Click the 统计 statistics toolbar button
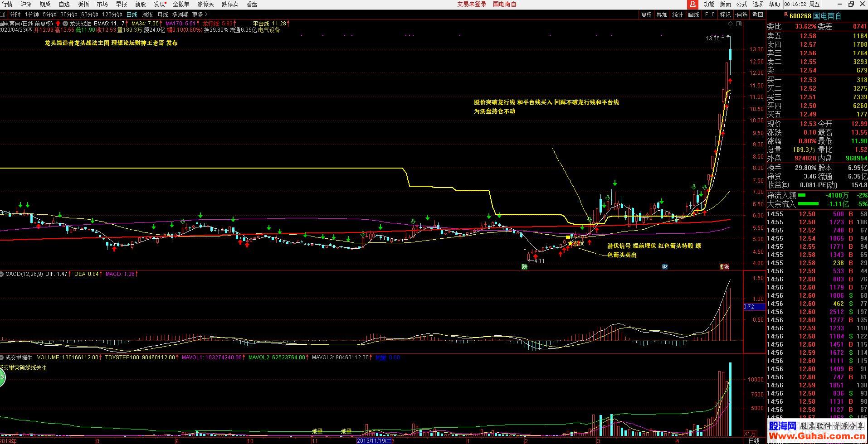Viewport: 868px width, 444px height. click(x=678, y=14)
